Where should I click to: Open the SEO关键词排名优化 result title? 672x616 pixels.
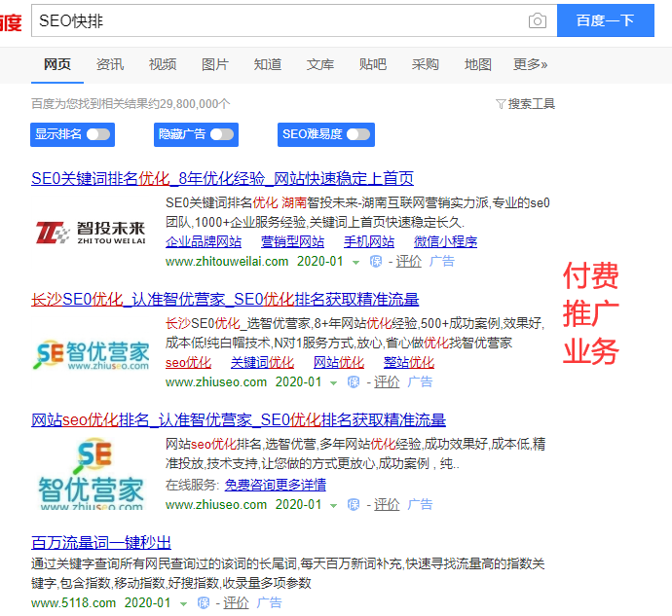point(222,178)
